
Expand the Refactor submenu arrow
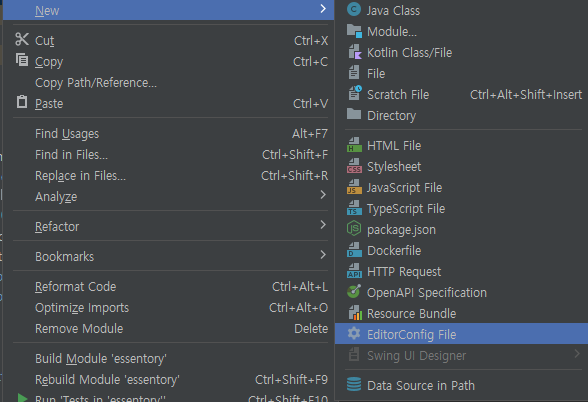[x=323, y=225]
